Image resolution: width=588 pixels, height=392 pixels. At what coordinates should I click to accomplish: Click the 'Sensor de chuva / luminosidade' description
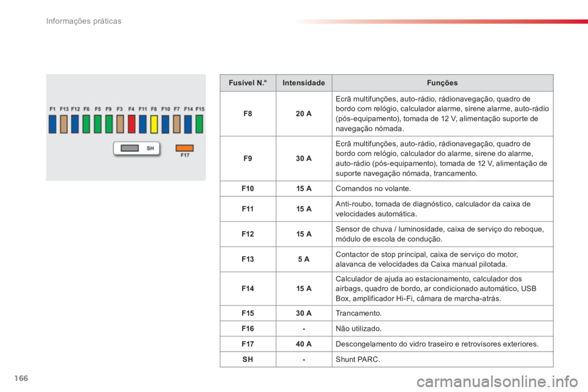440,234
